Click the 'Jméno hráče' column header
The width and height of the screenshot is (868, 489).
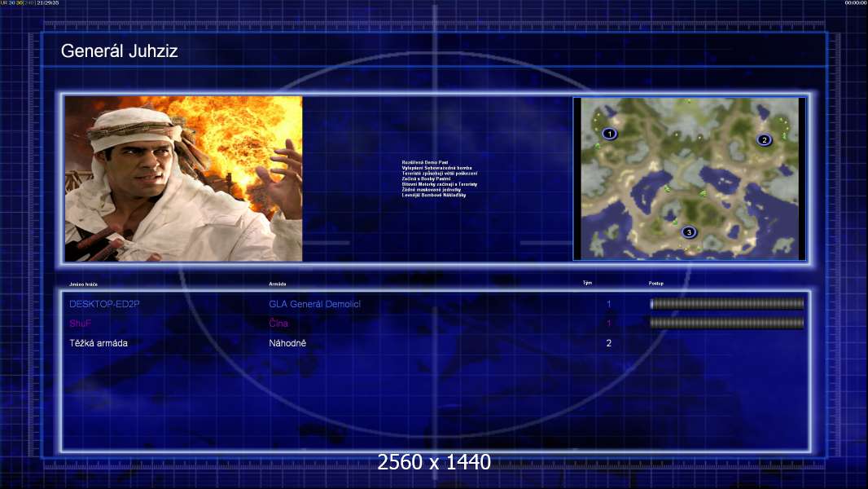84,284
